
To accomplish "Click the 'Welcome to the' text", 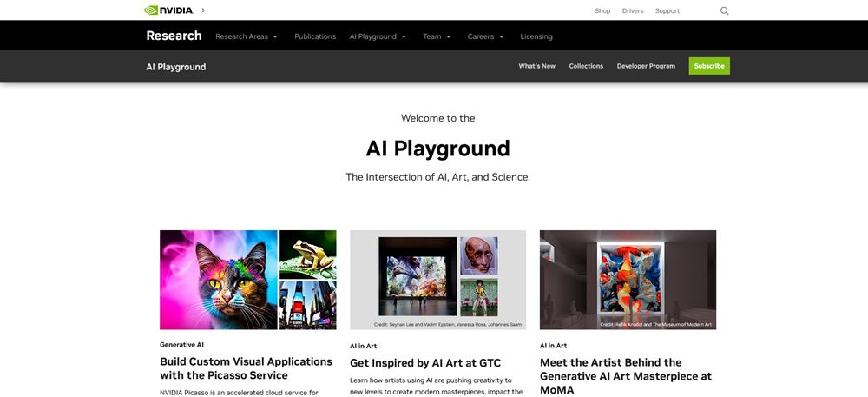I will pos(437,118).
